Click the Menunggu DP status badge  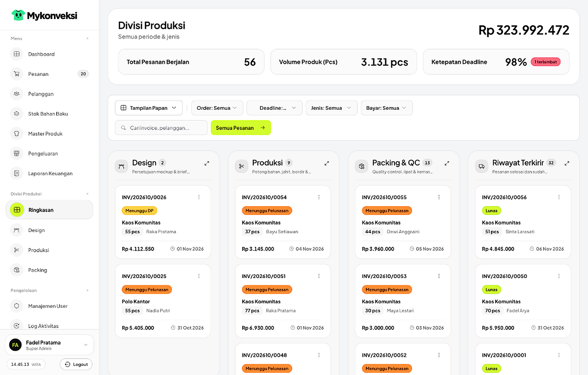(140, 210)
